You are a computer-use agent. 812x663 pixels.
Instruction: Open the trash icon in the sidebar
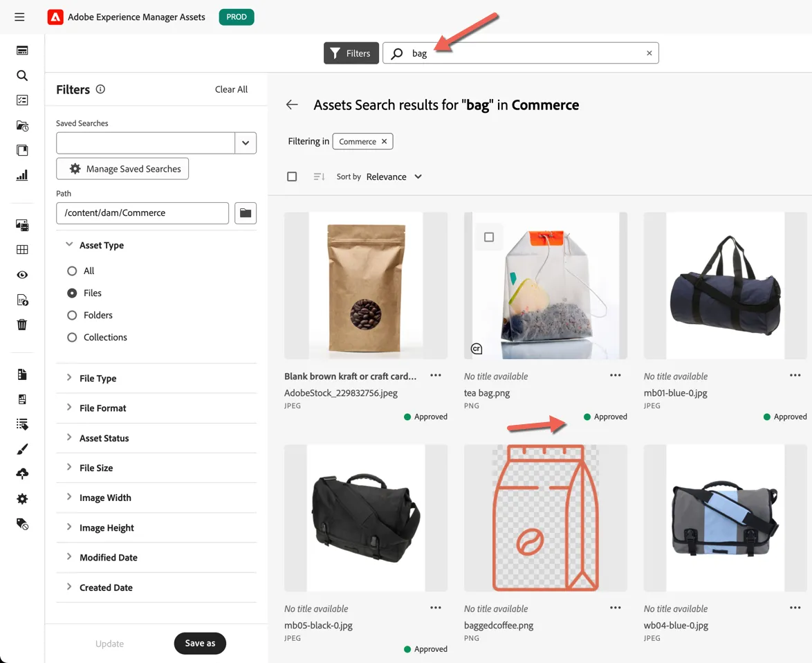(x=21, y=325)
